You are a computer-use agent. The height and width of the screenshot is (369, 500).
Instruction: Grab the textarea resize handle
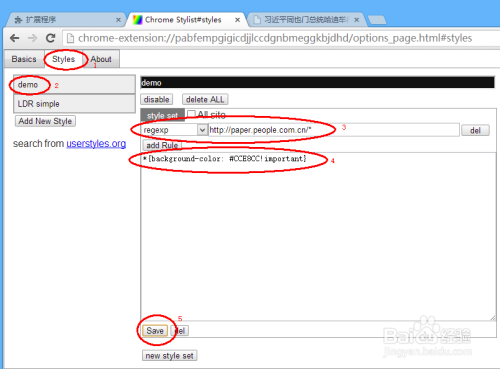pos(493,318)
